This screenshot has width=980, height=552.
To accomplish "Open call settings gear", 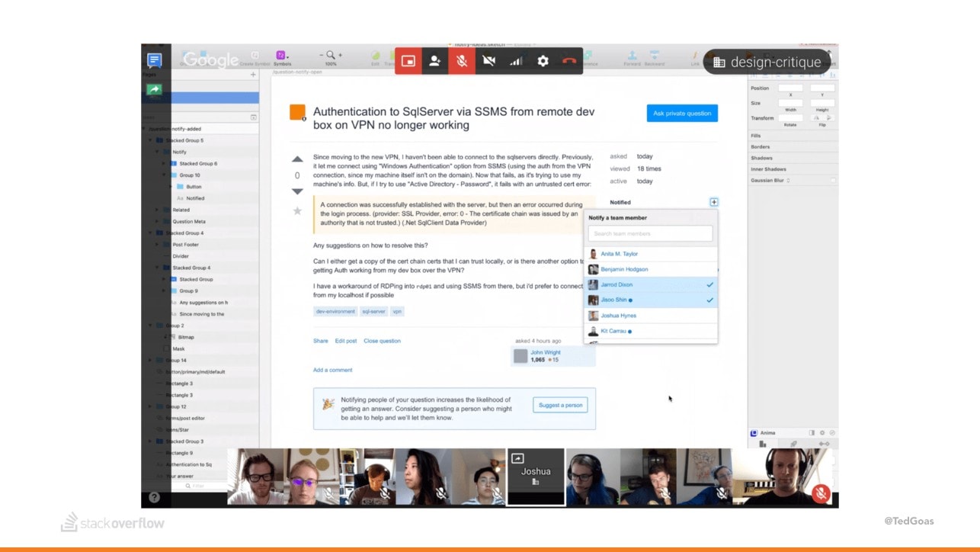I will point(543,61).
